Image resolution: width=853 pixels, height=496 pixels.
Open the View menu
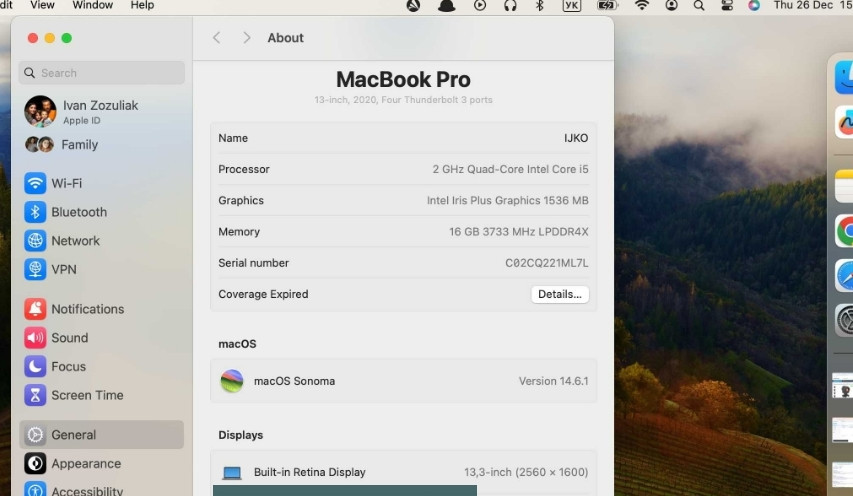(42, 5)
